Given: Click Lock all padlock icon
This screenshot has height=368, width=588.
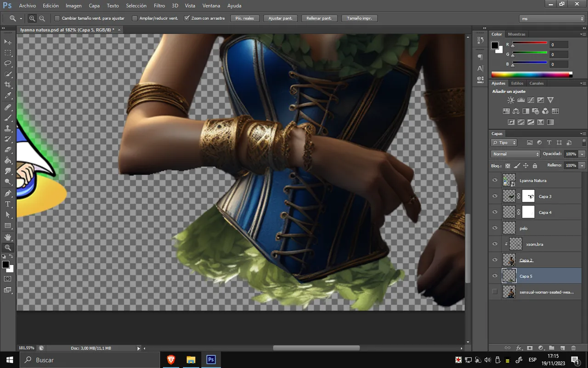Looking at the screenshot, I should [x=534, y=166].
